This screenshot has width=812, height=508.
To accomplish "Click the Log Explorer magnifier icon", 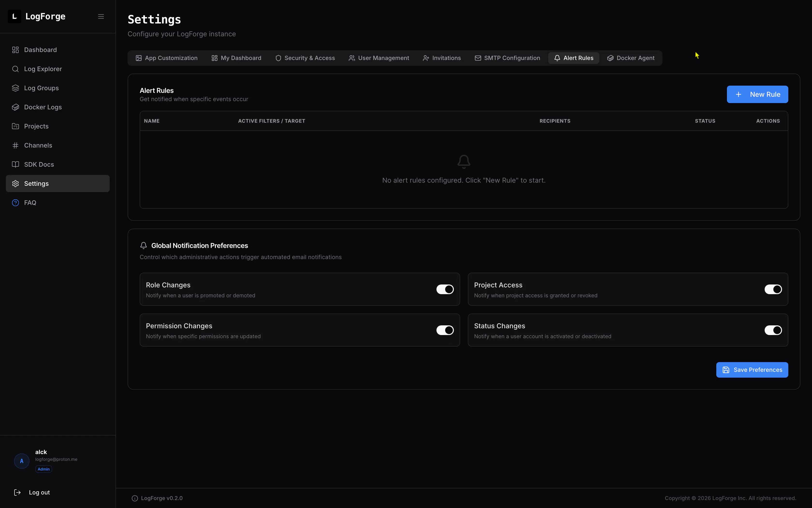I will pos(15,69).
